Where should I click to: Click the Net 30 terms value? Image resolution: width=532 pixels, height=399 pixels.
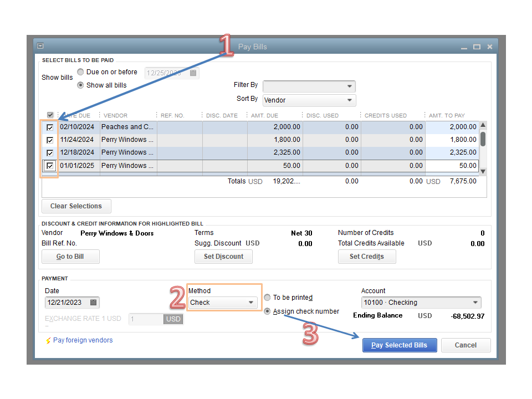point(301,233)
